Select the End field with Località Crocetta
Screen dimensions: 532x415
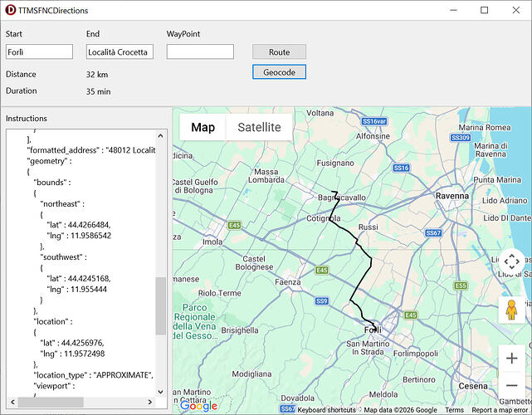coord(120,51)
